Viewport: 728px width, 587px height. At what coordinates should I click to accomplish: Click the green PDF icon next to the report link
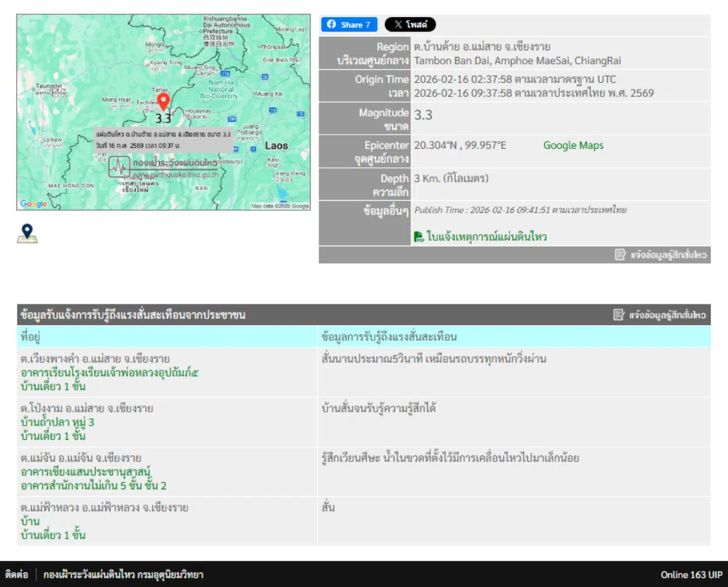click(419, 235)
